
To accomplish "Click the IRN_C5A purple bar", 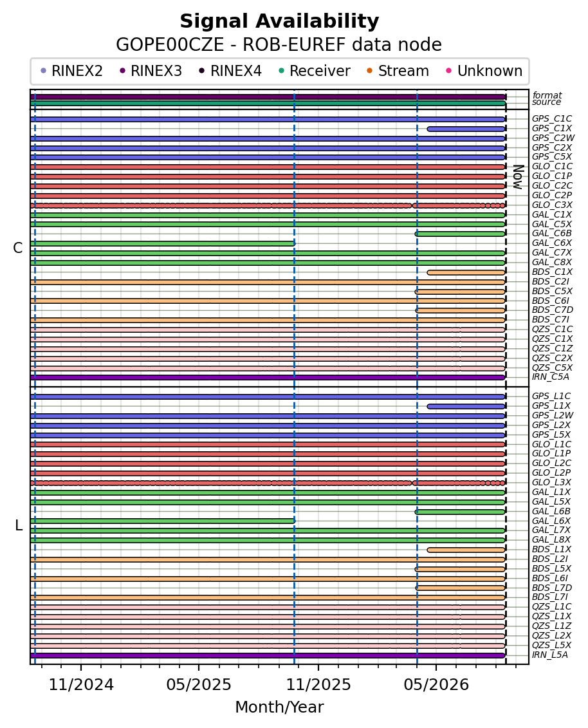I will pyautogui.click(x=268, y=377).
